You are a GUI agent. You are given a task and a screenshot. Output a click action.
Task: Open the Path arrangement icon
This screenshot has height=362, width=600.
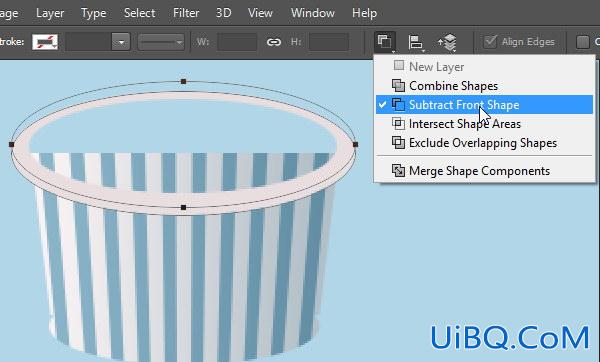click(447, 42)
